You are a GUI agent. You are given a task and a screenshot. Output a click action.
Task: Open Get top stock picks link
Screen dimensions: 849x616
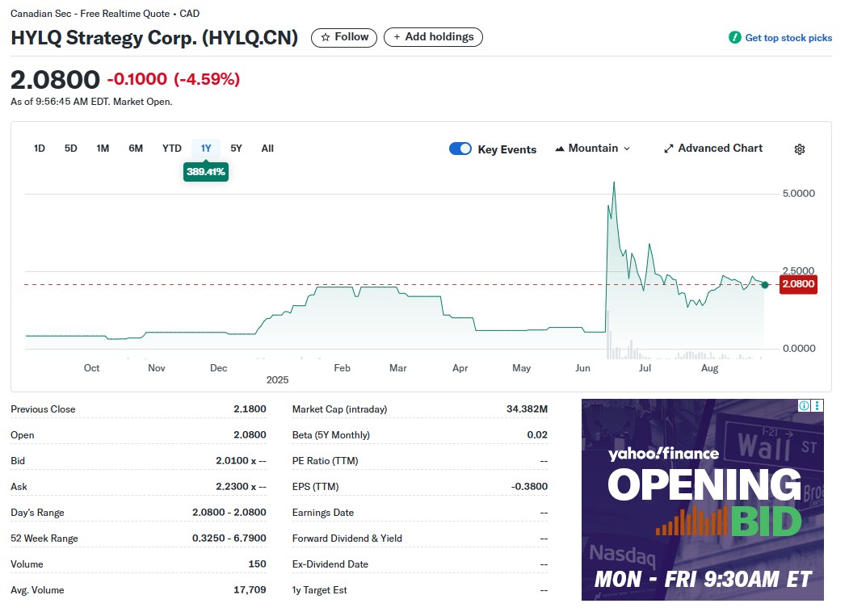tap(788, 38)
